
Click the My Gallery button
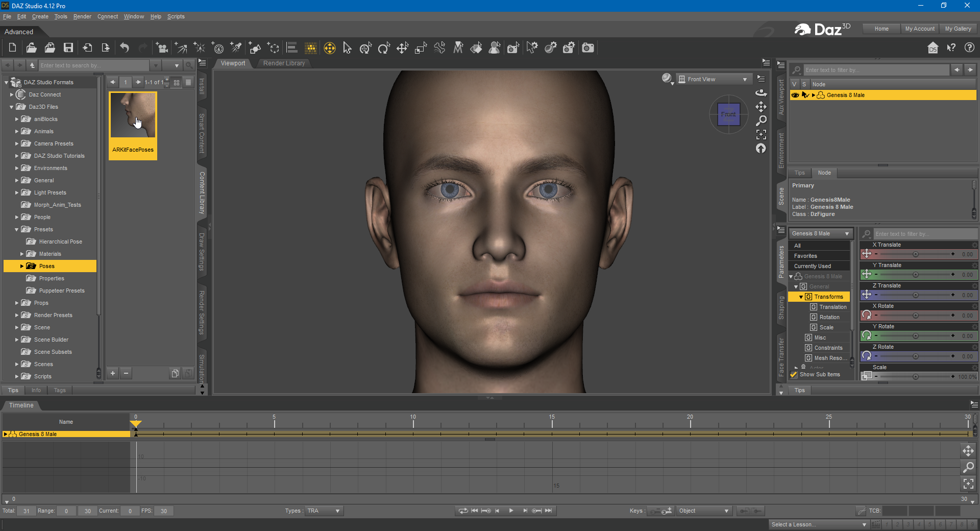click(x=958, y=29)
